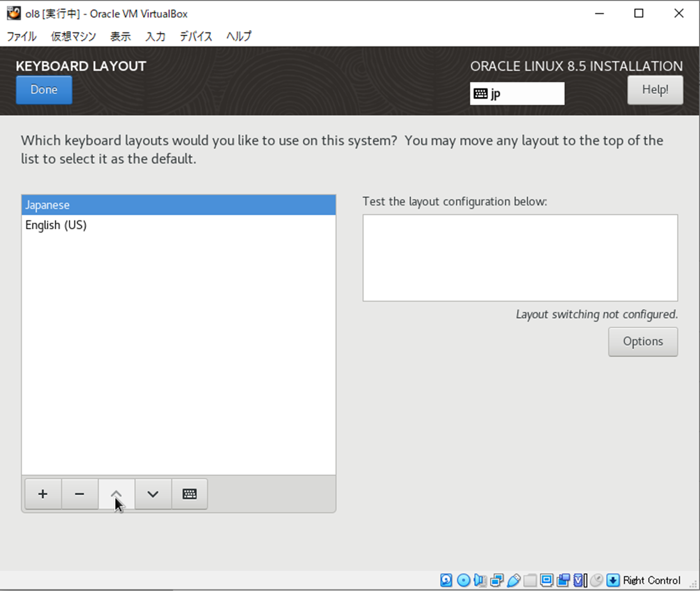Click the VirtualBox app icon in title bar
Screen dimensions: 700x591
pyautogui.click(x=13, y=13)
